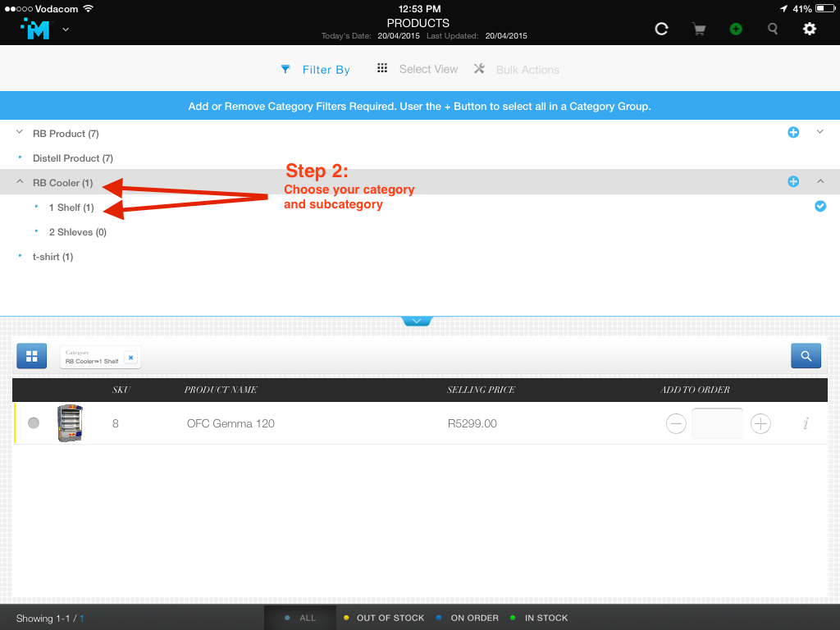Select the 2 Shleves (0) subcategory
This screenshot has width=840, height=630.
click(78, 232)
